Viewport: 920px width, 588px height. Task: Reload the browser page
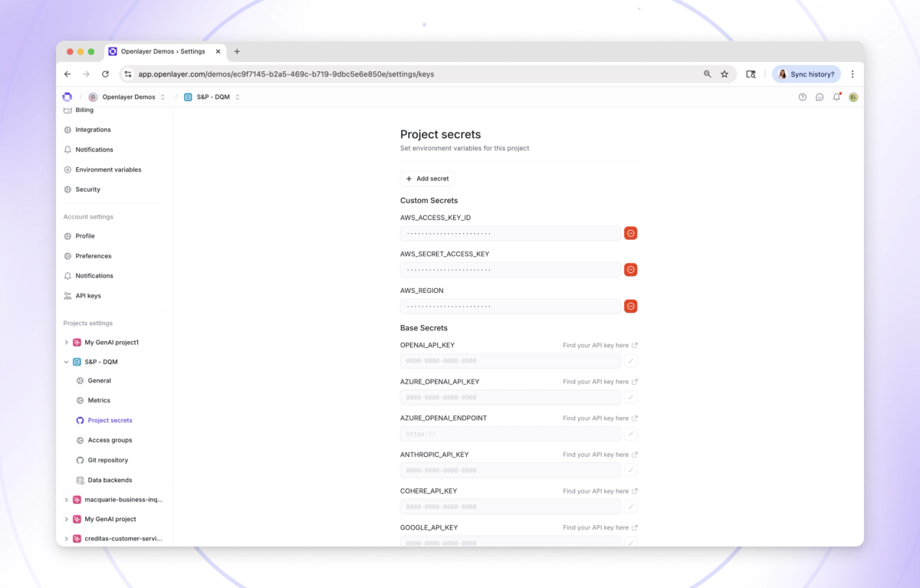[105, 74]
